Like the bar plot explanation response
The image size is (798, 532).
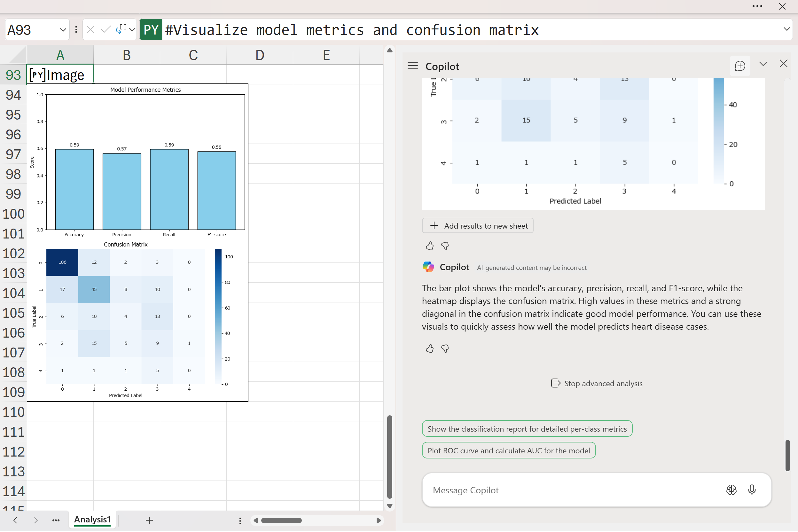click(x=430, y=348)
